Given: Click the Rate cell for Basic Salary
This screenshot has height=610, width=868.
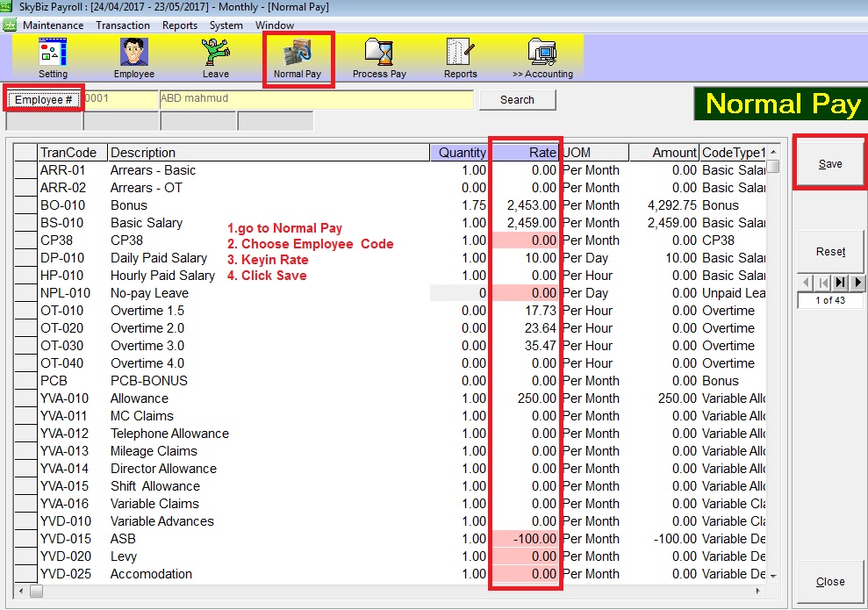Looking at the screenshot, I should 526,223.
